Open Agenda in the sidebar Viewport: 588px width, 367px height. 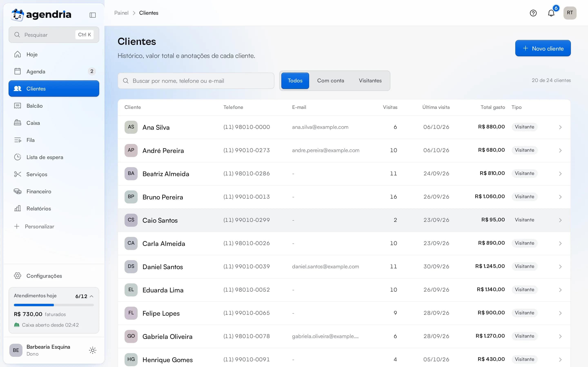(x=54, y=71)
